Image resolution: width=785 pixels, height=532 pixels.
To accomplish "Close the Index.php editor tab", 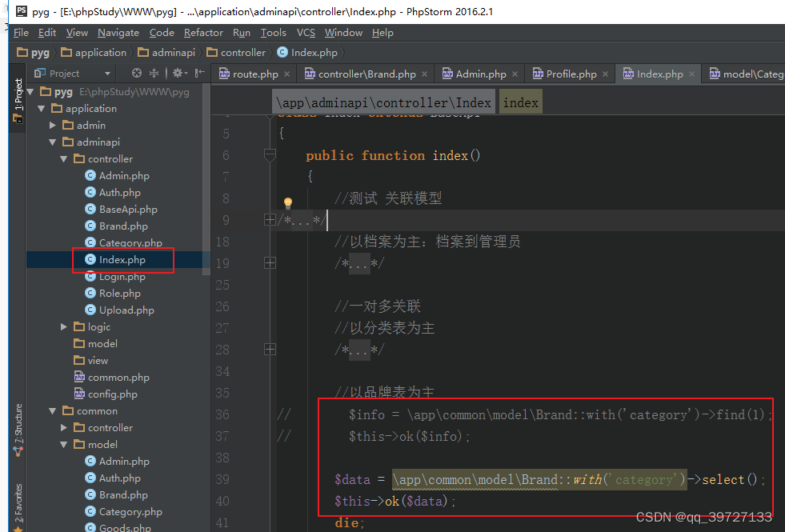I will click(x=691, y=74).
